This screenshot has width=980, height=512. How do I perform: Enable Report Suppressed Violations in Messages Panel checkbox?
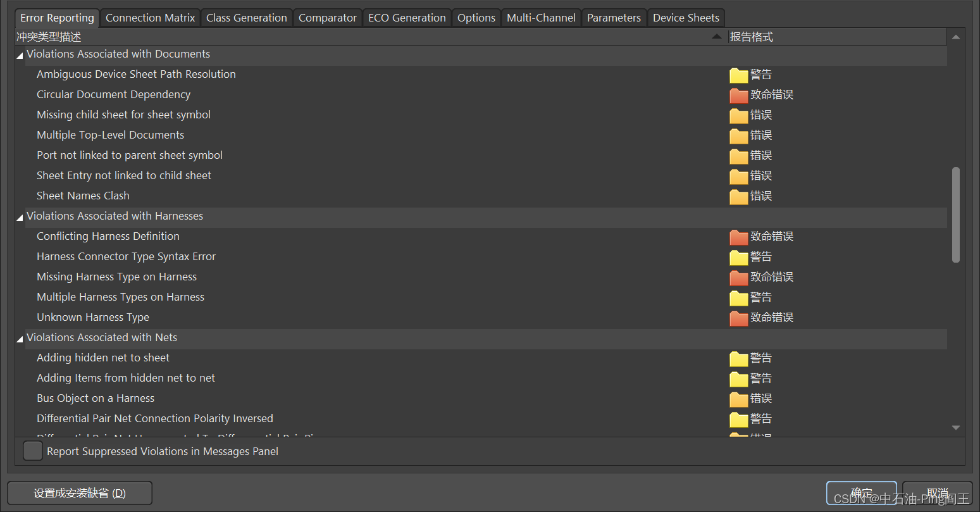(32, 451)
